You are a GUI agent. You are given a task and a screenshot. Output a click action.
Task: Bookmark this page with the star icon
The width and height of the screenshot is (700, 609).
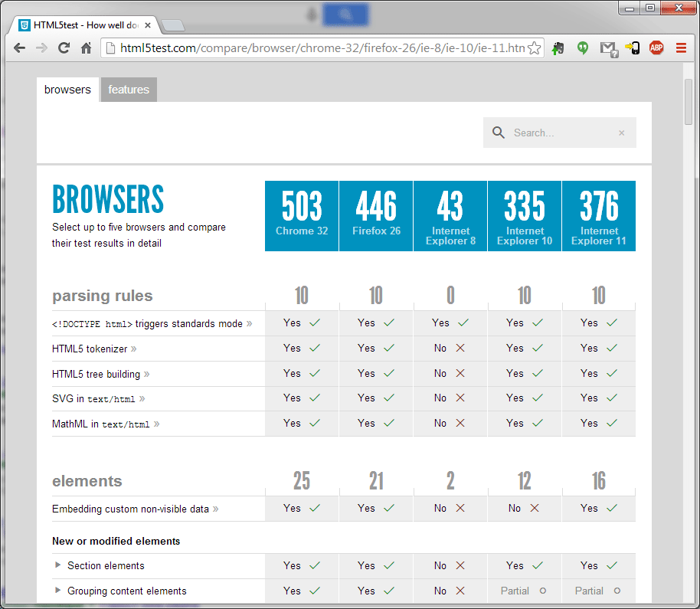click(534, 47)
